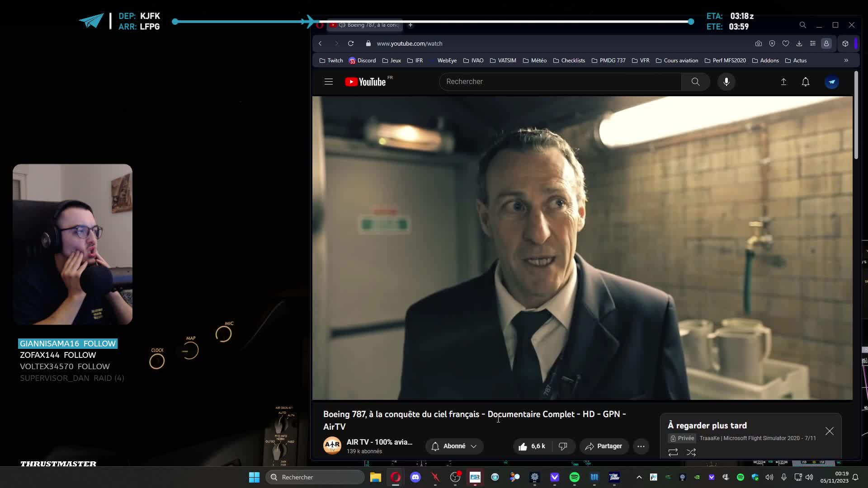This screenshot has height=488, width=868.
Task: Open the IVAO bookmarks folder
Action: click(x=473, y=61)
